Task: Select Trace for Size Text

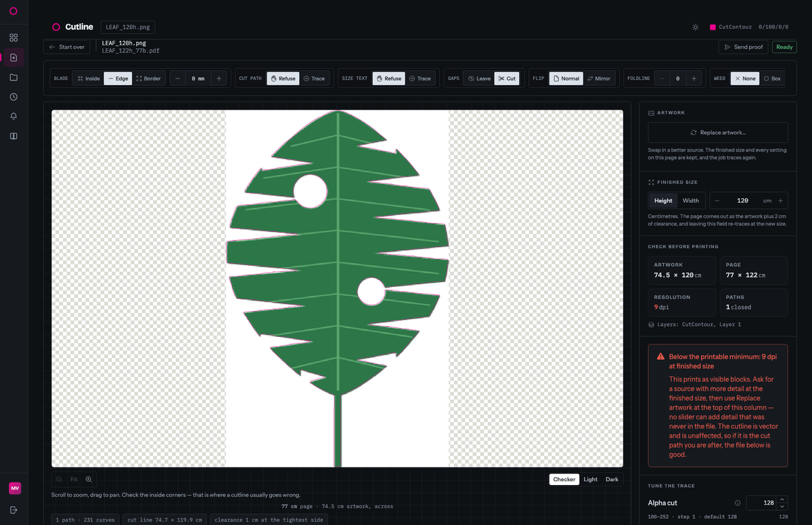Action: point(420,78)
